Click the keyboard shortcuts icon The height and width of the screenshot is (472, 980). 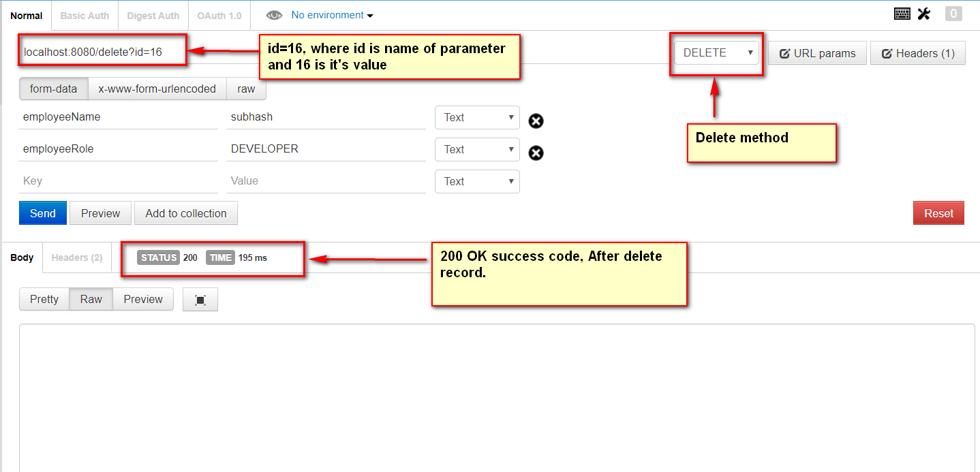pos(901,13)
